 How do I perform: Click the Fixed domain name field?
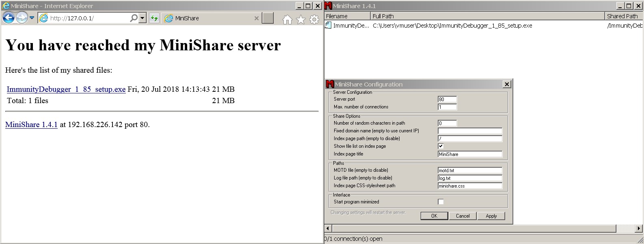pos(470,131)
